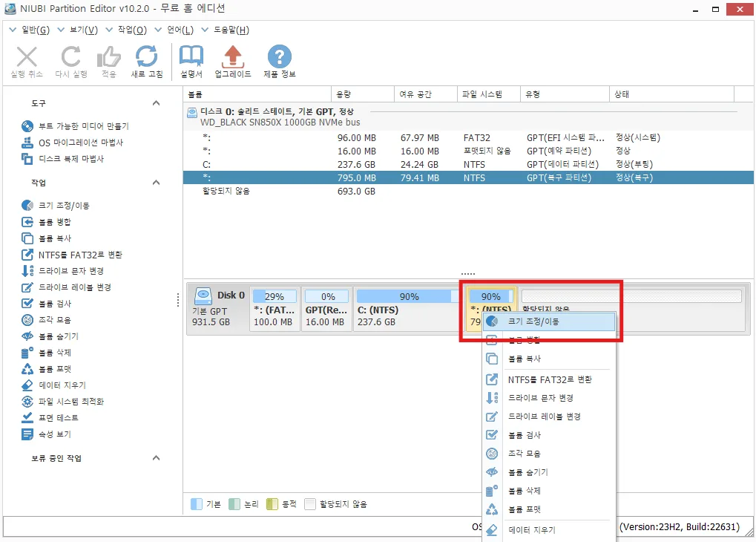Click the 업그레이드 (Upgrade) arrow icon
The width and height of the screenshot is (756, 542).
233,56
